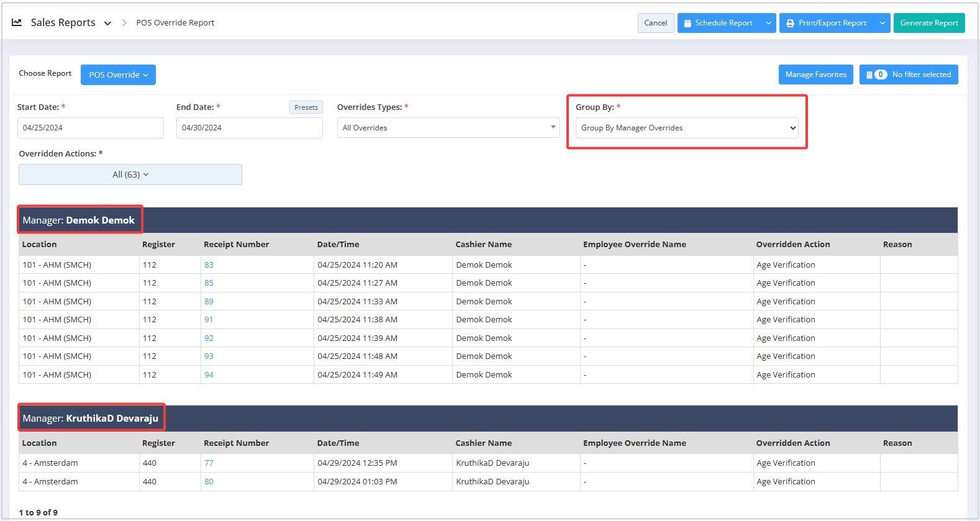Open the Overrides Types dropdown
Screen dimensions: 980x521
pyautogui.click(x=448, y=128)
